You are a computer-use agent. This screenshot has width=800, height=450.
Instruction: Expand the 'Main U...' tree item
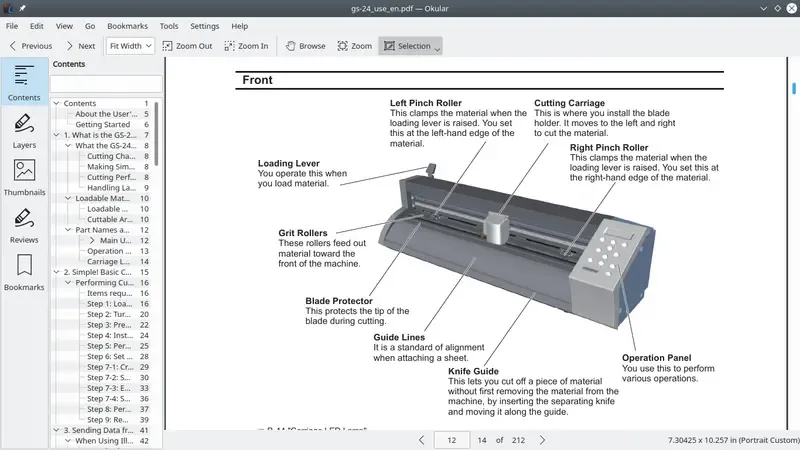point(92,240)
